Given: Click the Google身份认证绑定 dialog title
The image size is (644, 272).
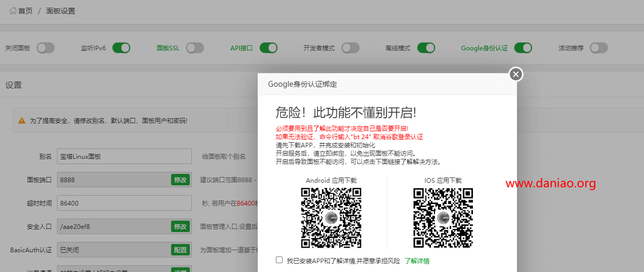Looking at the screenshot, I should tap(302, 84).
